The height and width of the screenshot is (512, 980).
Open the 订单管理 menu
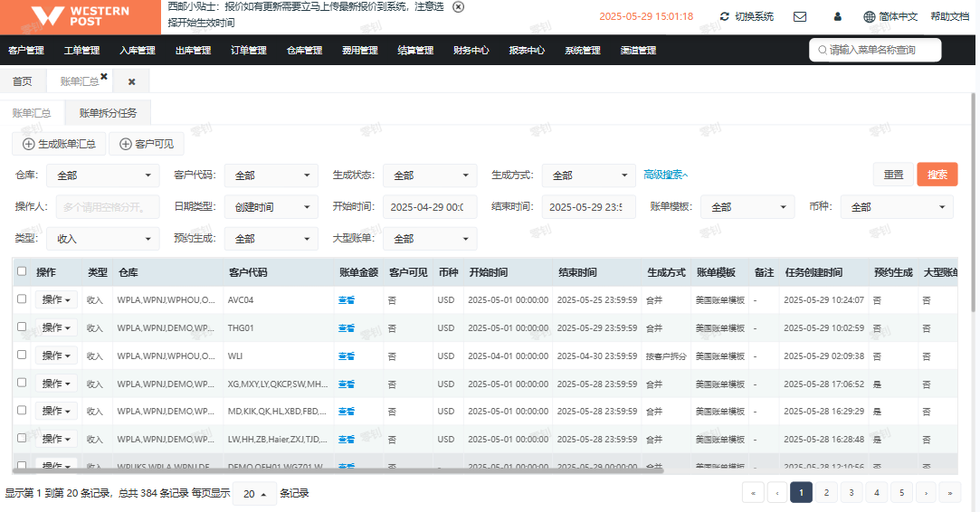coord(249,50)
